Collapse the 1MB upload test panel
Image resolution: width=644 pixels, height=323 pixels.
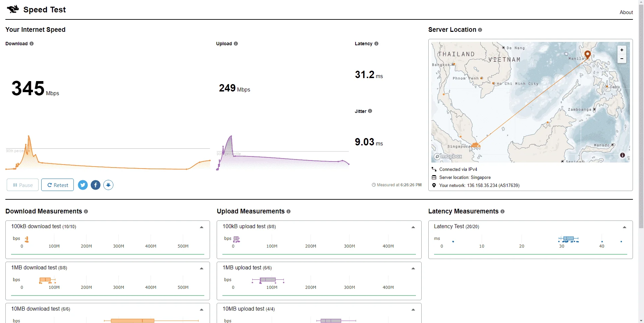pyautogui.click(x=413, y=268)
